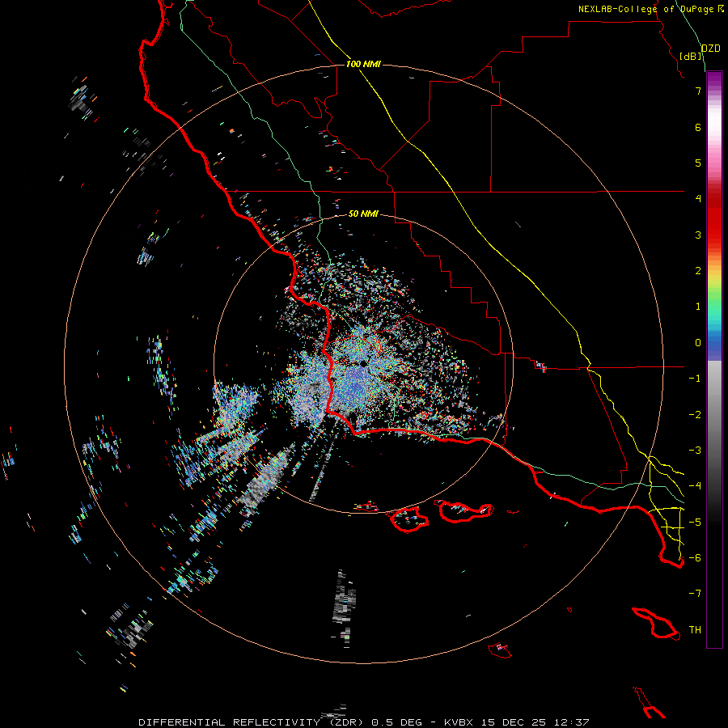Viewport: 728px width, 728px height.
Task: Click the -3 value on the color scale
Action: 695,451
